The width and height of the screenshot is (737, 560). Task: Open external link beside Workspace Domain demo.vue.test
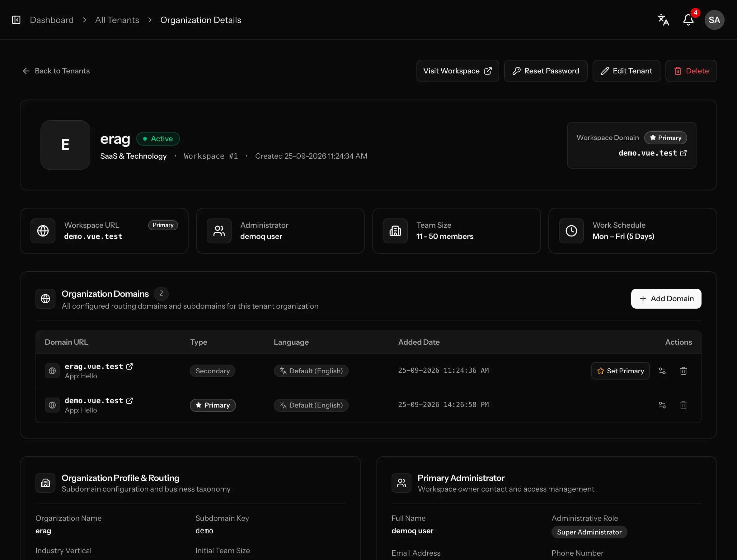click(683, 153)
